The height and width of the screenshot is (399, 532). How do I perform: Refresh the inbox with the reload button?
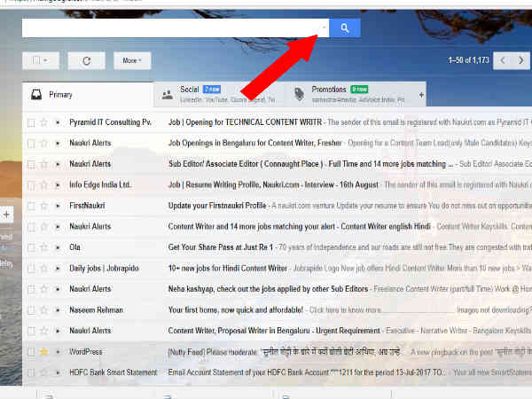click(87, 60)
